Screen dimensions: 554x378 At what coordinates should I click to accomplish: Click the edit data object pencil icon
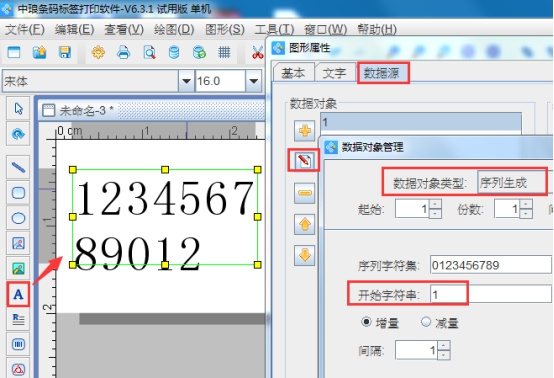[x=304, y=161]
